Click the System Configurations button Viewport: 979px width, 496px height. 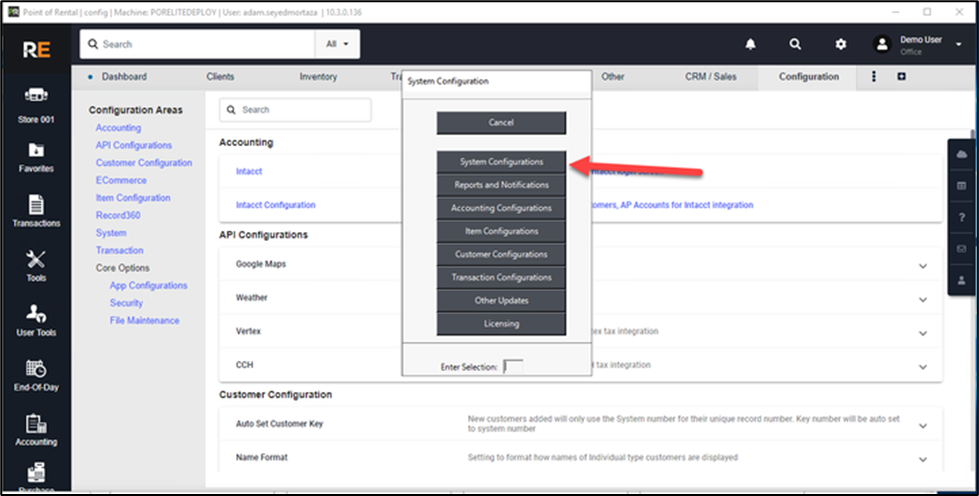[x=501, y=162]
